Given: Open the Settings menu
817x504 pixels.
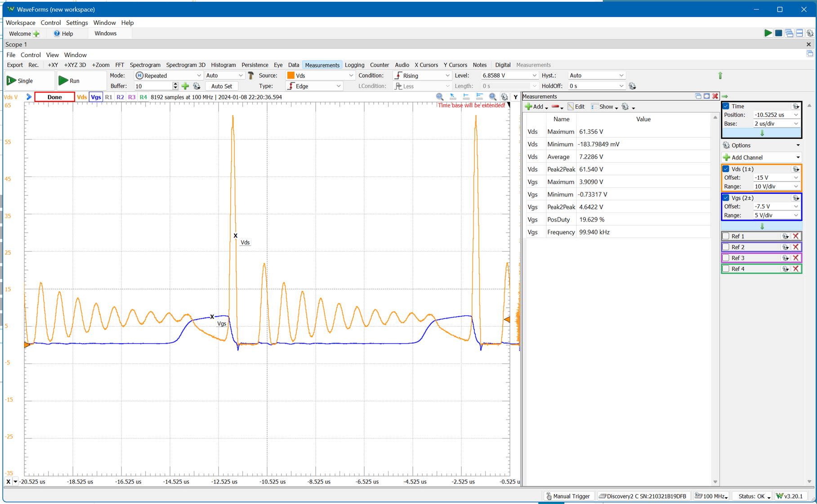Looking at the screenshot, I should [77, 22].
